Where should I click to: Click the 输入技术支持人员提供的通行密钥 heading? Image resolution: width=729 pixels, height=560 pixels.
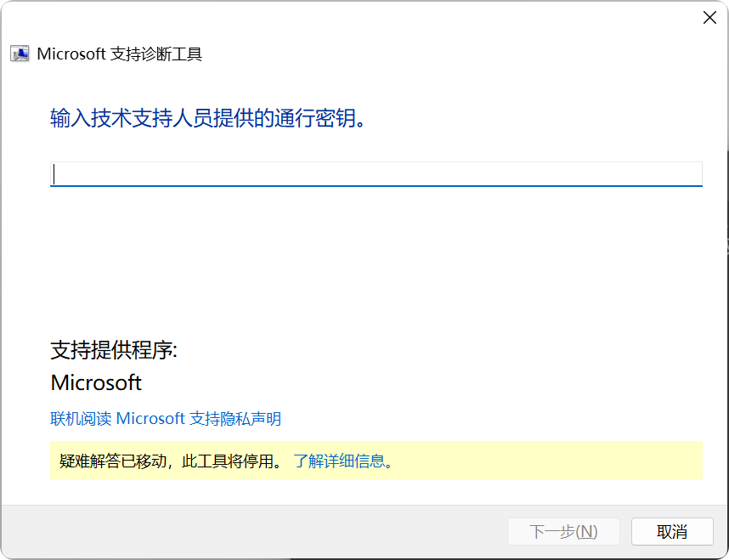coord(208,118)
